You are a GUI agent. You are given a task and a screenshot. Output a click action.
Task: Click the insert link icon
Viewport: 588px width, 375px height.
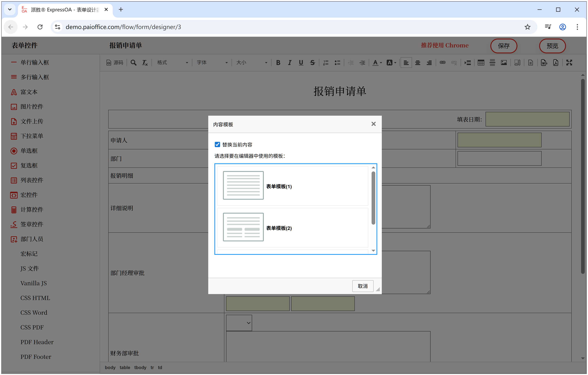[442, 63]
